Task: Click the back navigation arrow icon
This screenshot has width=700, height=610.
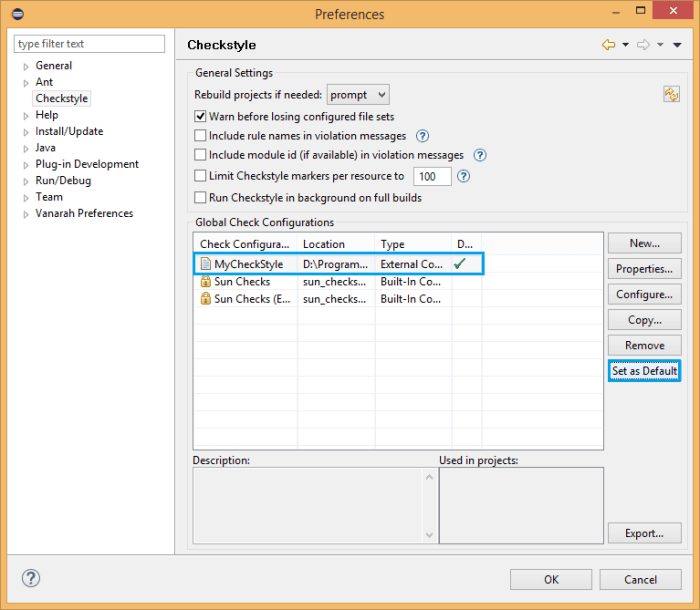Action: [608, 45]
